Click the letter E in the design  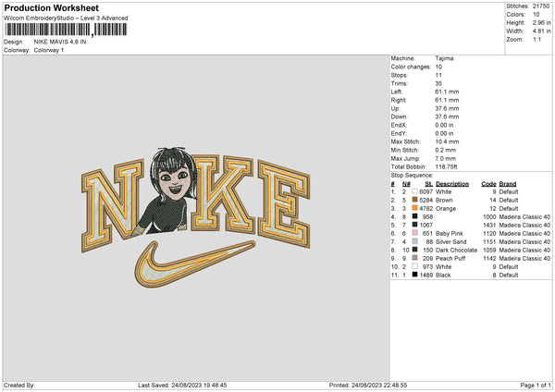[284, 204]
